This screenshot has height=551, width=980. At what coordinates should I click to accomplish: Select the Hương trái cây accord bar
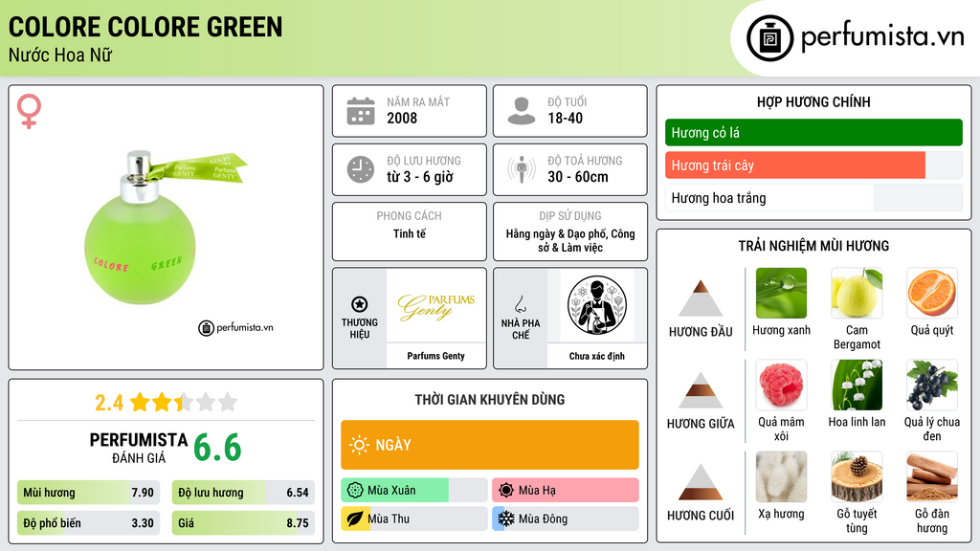coord(813,165)
